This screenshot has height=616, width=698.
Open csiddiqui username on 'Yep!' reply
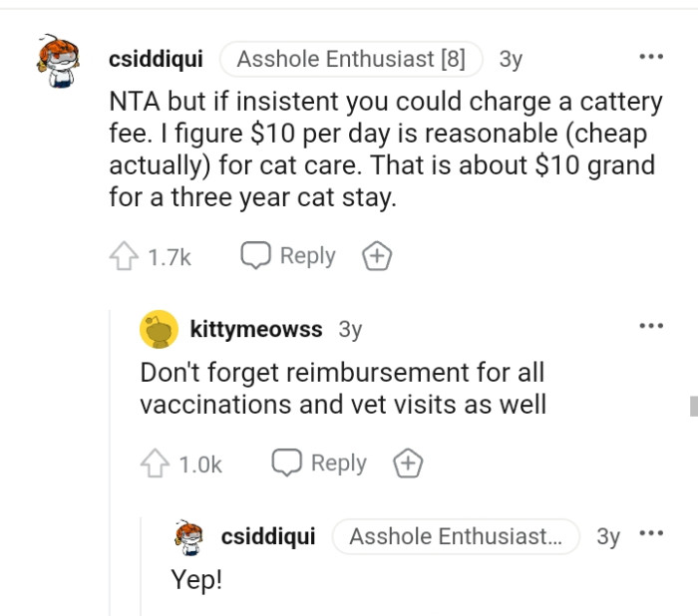(268, 536)
